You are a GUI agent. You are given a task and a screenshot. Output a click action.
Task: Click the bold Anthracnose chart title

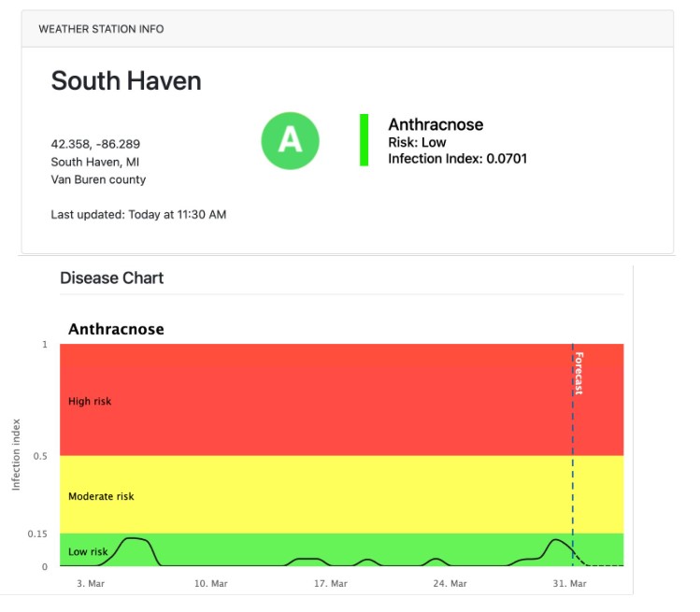point(116,329)
